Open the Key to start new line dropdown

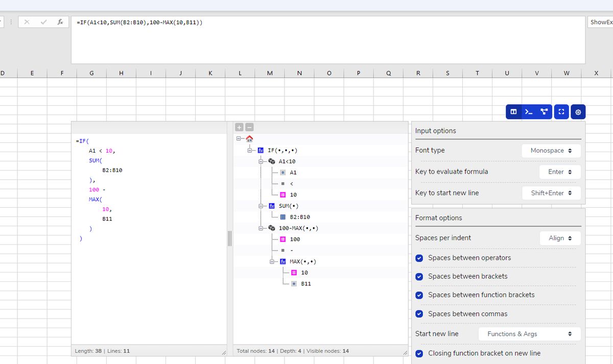coord(551,193)
